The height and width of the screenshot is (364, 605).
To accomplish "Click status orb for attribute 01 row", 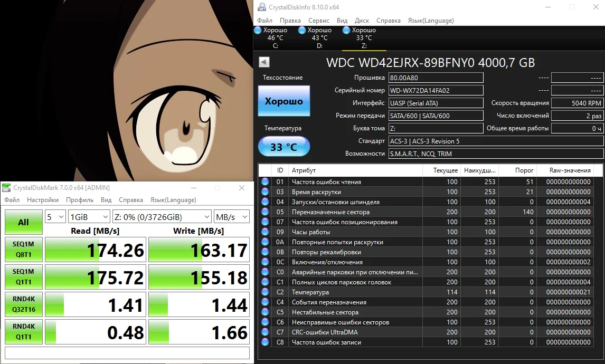I will pos(265,181).
